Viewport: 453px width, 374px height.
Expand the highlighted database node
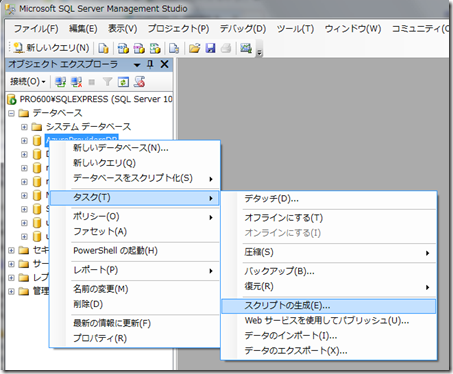click(x=24, y=141)
